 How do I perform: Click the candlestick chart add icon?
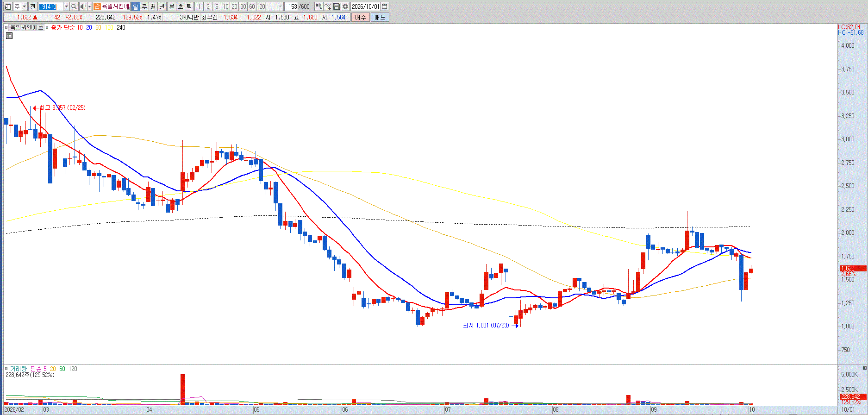click(x=319, y=6)
